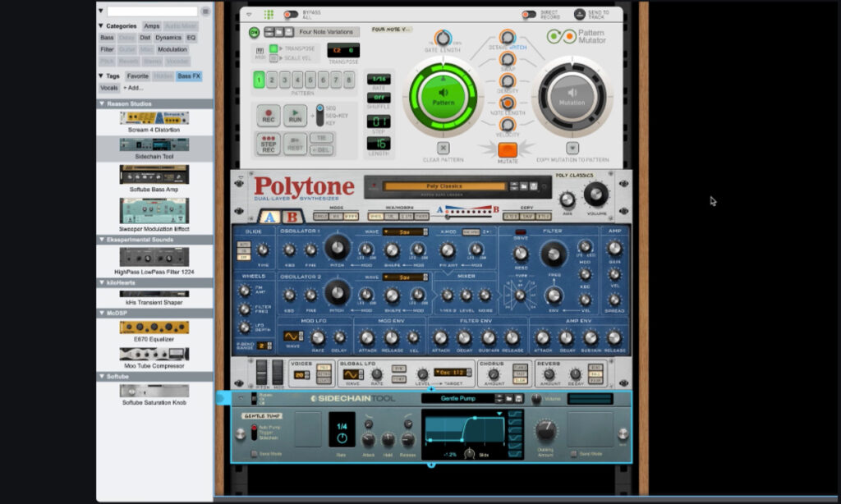Toggle the SEQ/SEQ+KEY/KEY mode switch
841x504 pixels.
(x=319, y=115)
